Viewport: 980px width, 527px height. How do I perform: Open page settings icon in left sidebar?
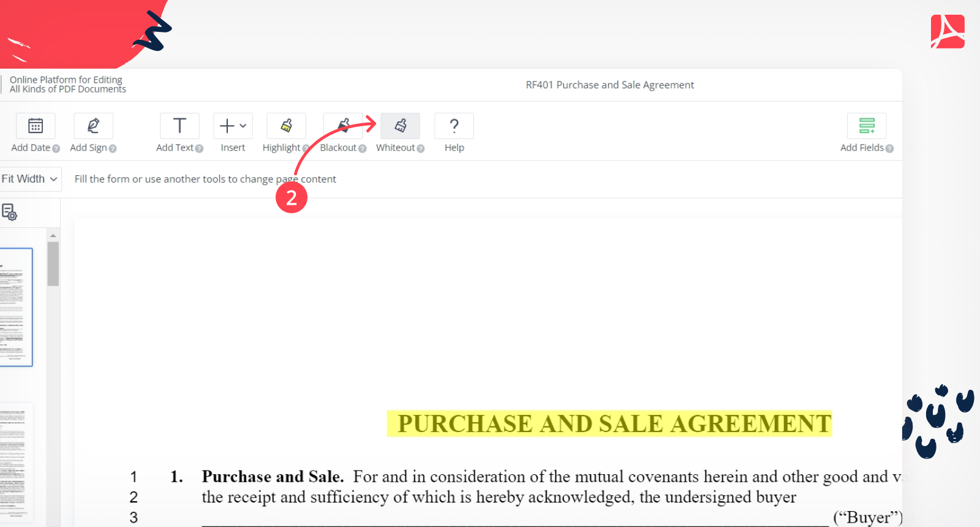click(9, 212)
